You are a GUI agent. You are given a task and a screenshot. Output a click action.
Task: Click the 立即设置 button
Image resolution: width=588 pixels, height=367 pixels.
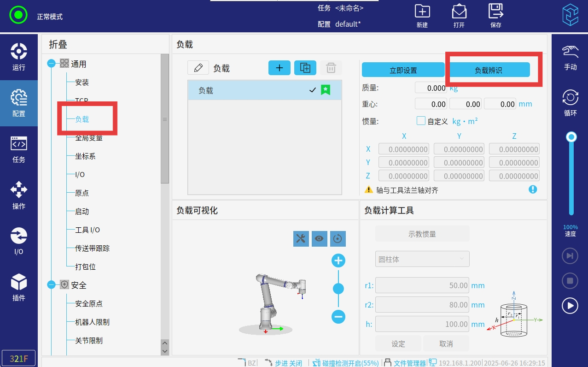pyautogui.click(x=403, y=70)
